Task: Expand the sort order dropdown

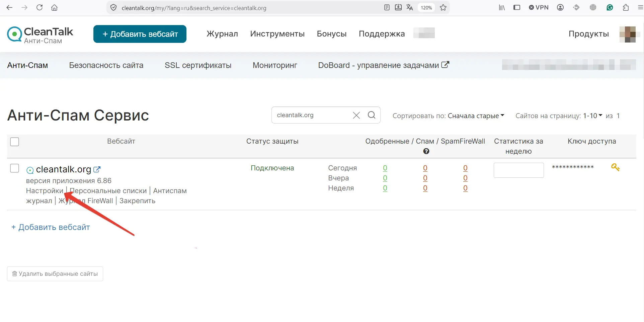Action: 476,116
